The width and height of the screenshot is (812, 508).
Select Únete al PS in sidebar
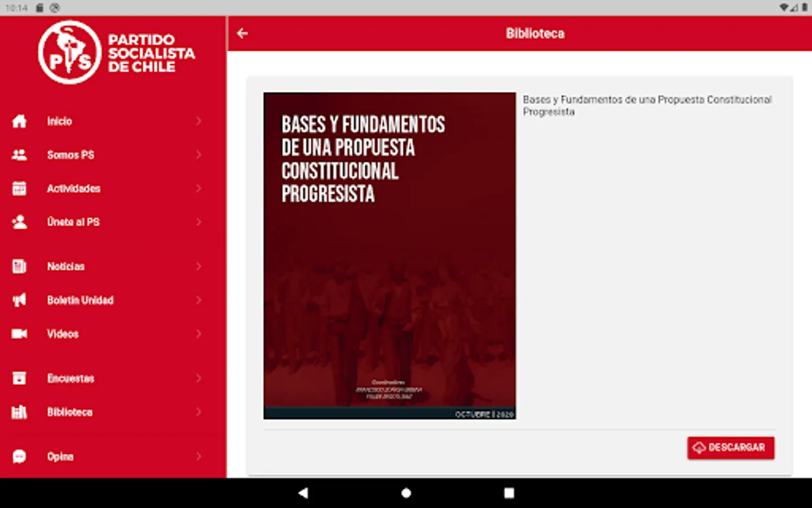tap(113, 222)
